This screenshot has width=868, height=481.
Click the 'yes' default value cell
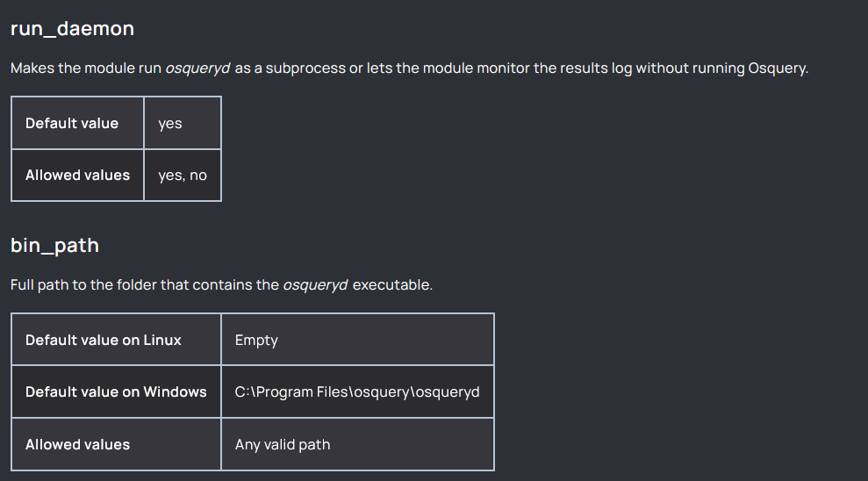click(183, 123)
